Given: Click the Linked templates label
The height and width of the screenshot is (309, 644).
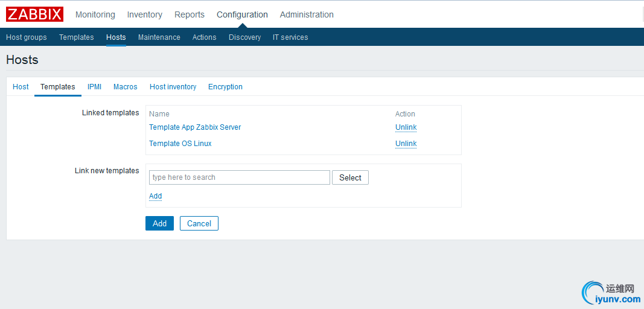Looking at the screenshot, I should 110,113.
